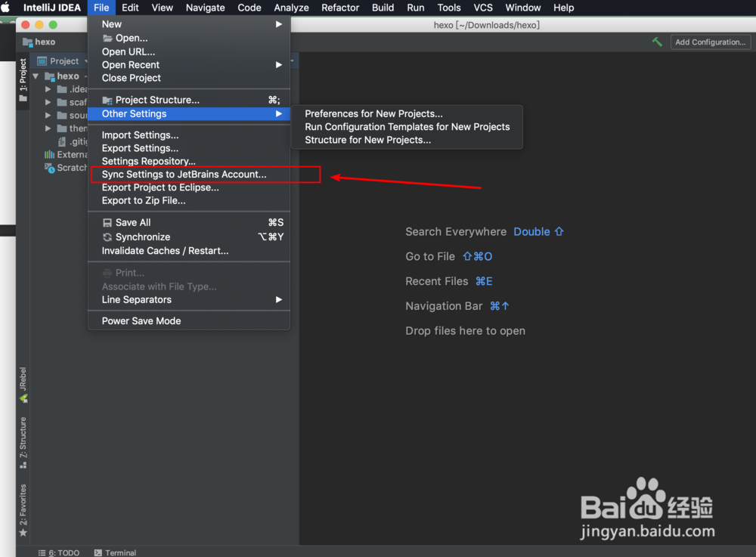
Task: Click Invalidate Caches / Restart
Action: point(189,251)
